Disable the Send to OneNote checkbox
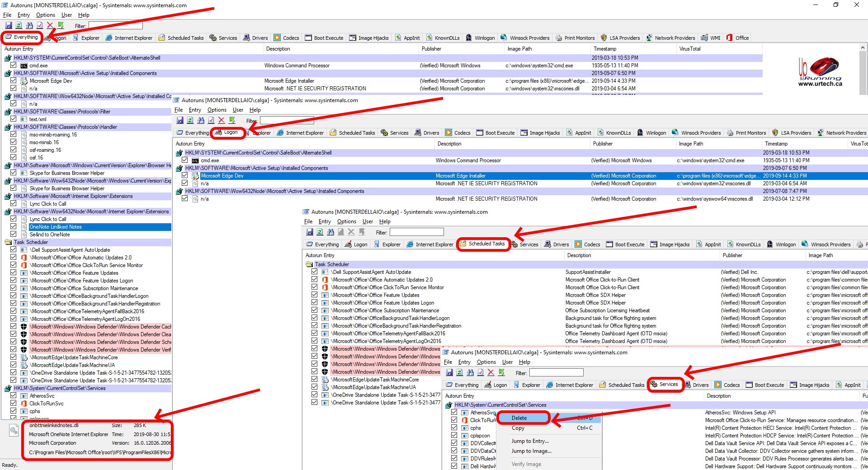 point(14,235)
